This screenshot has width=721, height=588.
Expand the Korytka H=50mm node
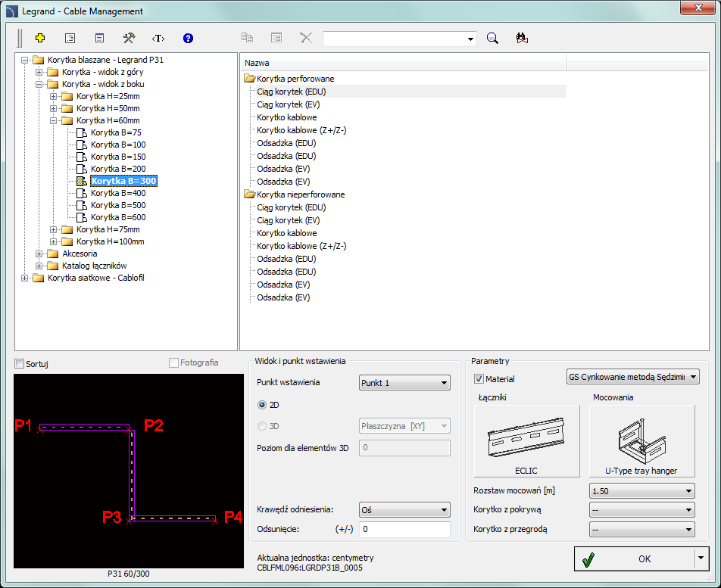click(53, 108)
